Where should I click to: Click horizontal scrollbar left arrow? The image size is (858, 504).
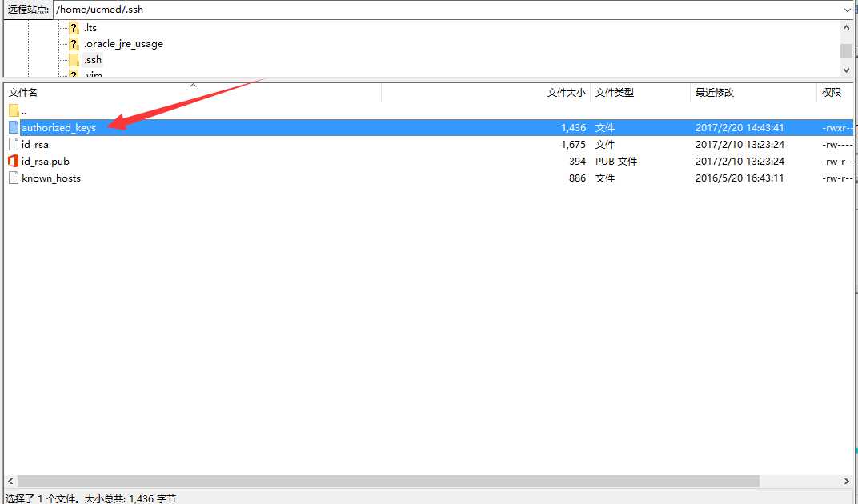click(10, 482)
